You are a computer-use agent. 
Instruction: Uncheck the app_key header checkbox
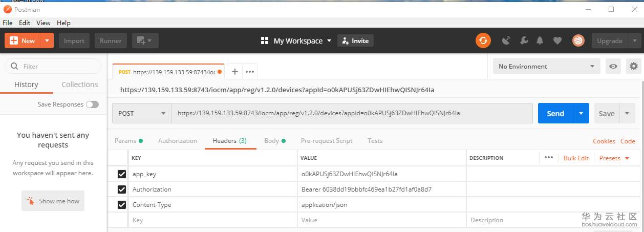(x=121, y=174)
